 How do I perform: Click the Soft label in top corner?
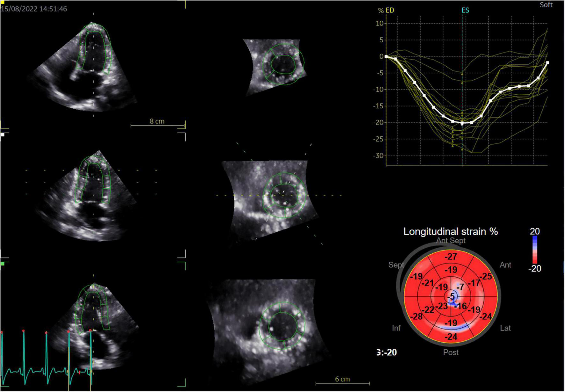coord(546,5)
